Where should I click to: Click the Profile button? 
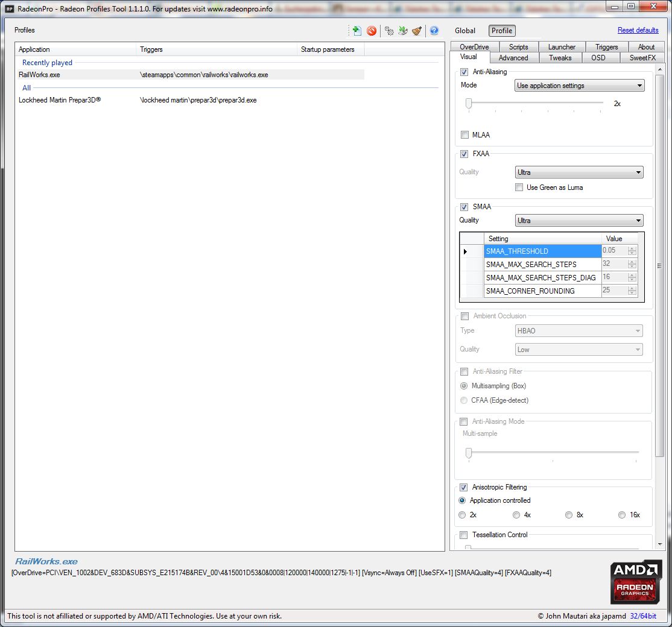pyautogui.click(x=502, y=31)
